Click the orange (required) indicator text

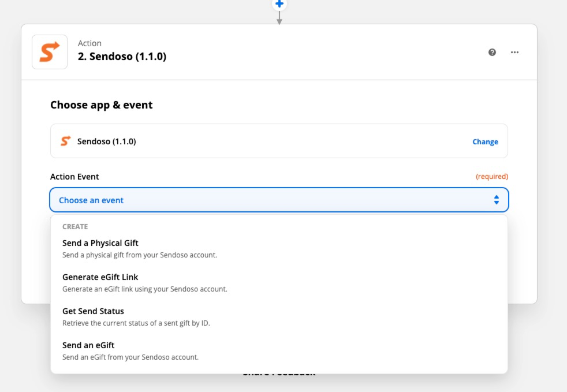coord(491,177)
